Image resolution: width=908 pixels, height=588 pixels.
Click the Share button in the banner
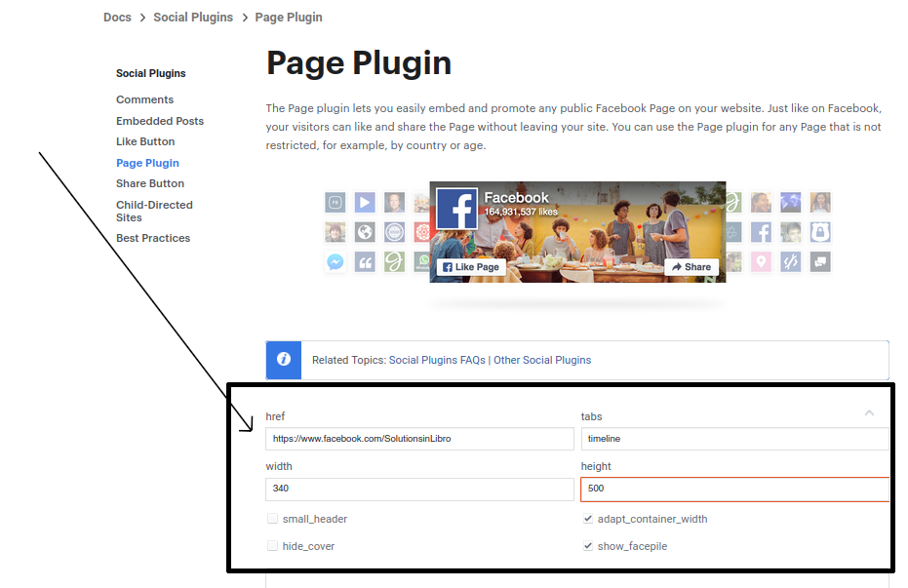[x=691, y=267]
